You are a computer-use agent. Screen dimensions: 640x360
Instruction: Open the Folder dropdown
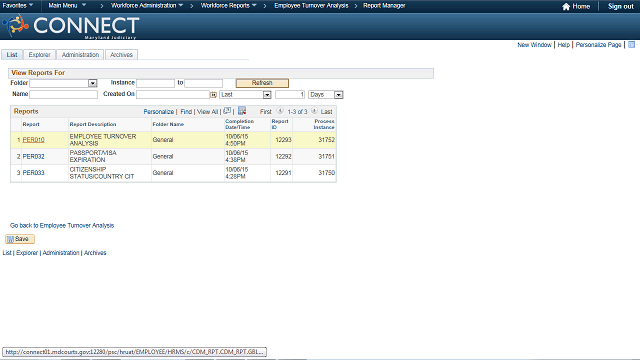click(93, 83)
